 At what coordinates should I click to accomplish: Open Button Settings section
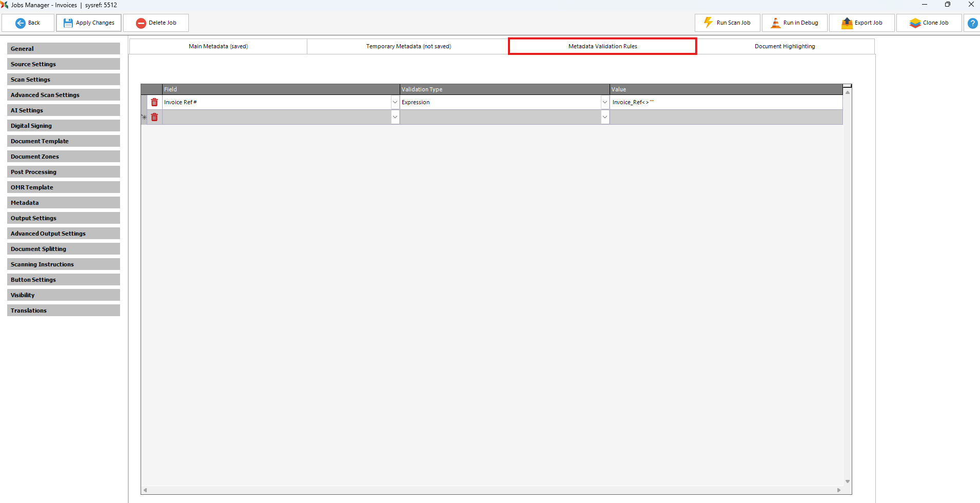tap(64, 280)
